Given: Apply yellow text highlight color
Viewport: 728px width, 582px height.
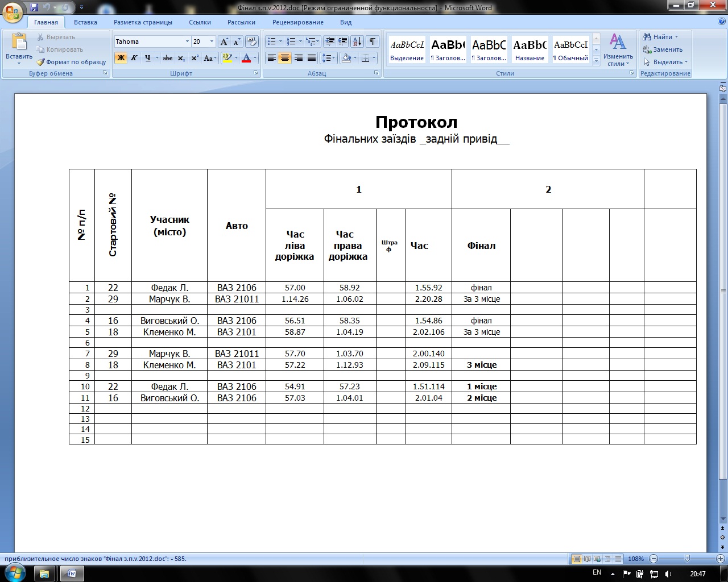Looking at the screenshot, I should tap(227, 58).
